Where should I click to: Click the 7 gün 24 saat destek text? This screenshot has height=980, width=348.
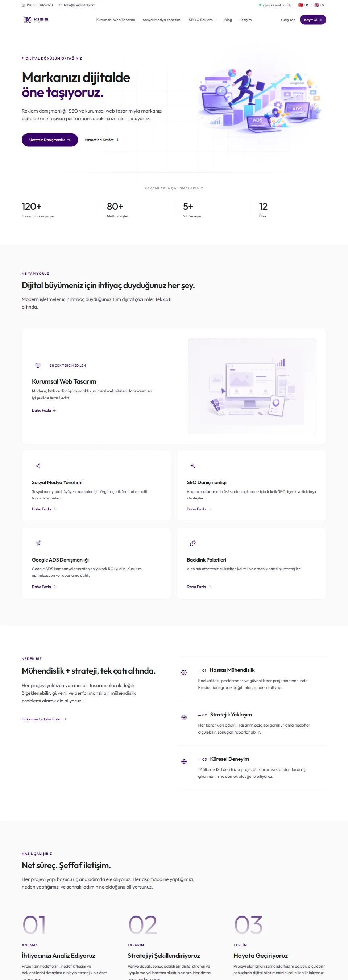click(x=277, y=5)
